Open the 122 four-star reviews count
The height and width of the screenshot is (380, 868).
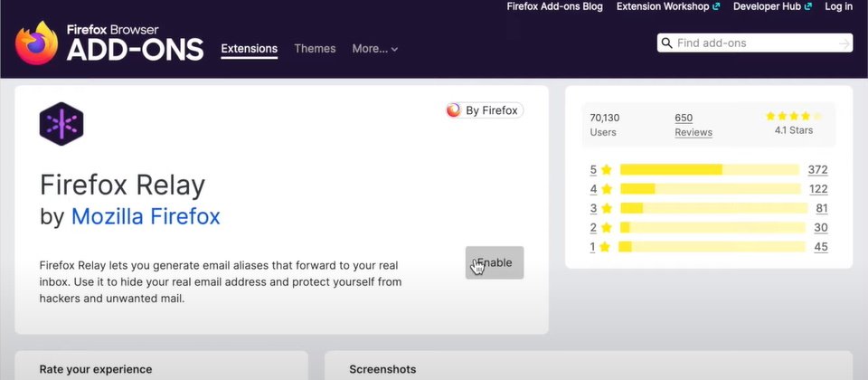click(x=818, y=189)
